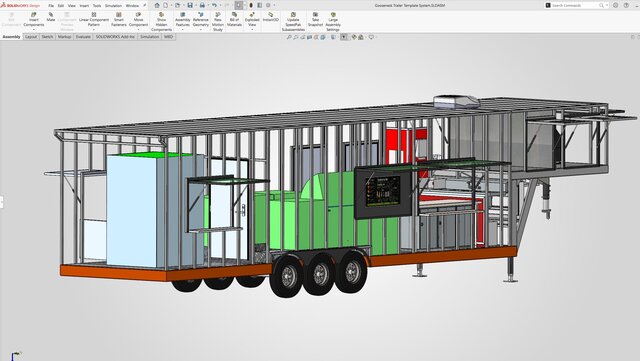Click the Insert Components tool
Screen dimensions: 640x361
pyautogui.click(x=34, y=20)
